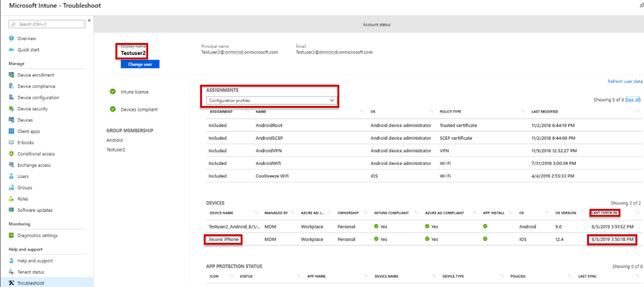Open Conditional access shield icon

click(11, 154)
